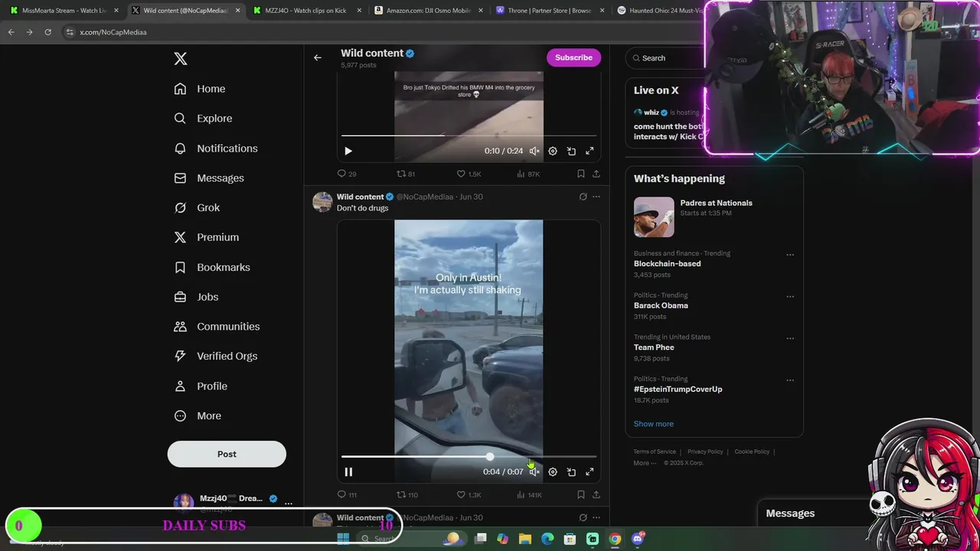Subscribe to Wild content
This screenshot has width=980, height=551.
pyautogui.click(x=573, y=57)
